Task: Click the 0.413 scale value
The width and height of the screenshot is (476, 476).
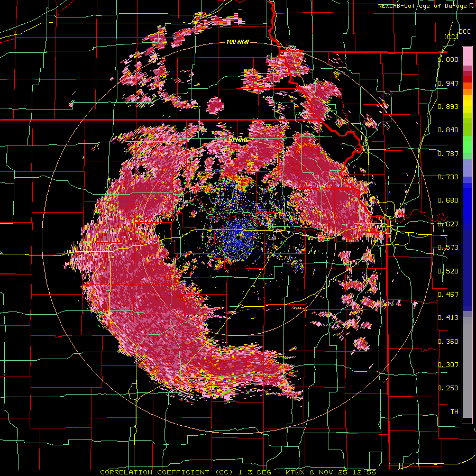Action: pos(448,318)
